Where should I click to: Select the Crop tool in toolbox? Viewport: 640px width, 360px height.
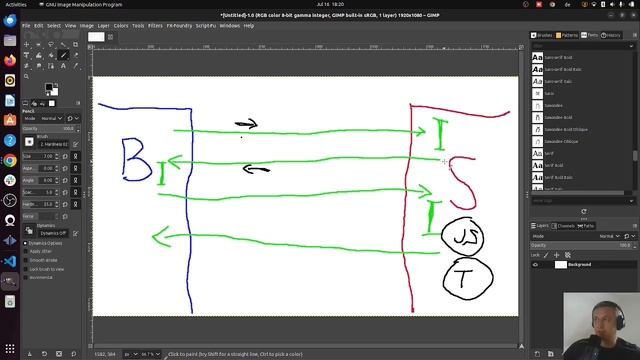76,44
